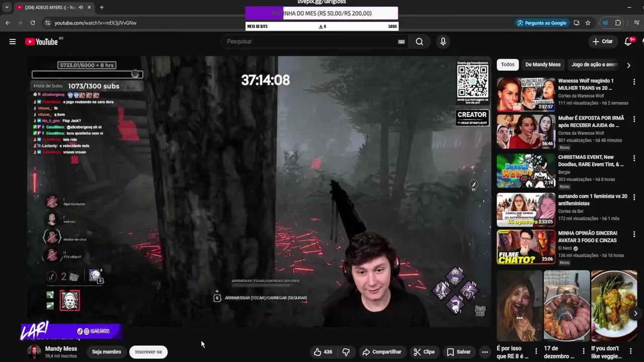Open Mandy Mess channel avatar

tap(34, 352)
